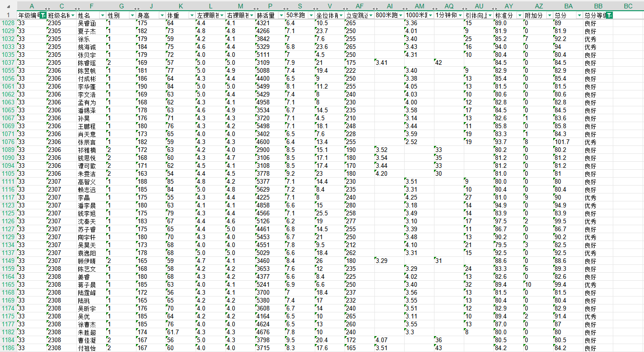Select the empty column BC header
The image size is (644, 352).
pyautogui.click(x=628, y=6)
